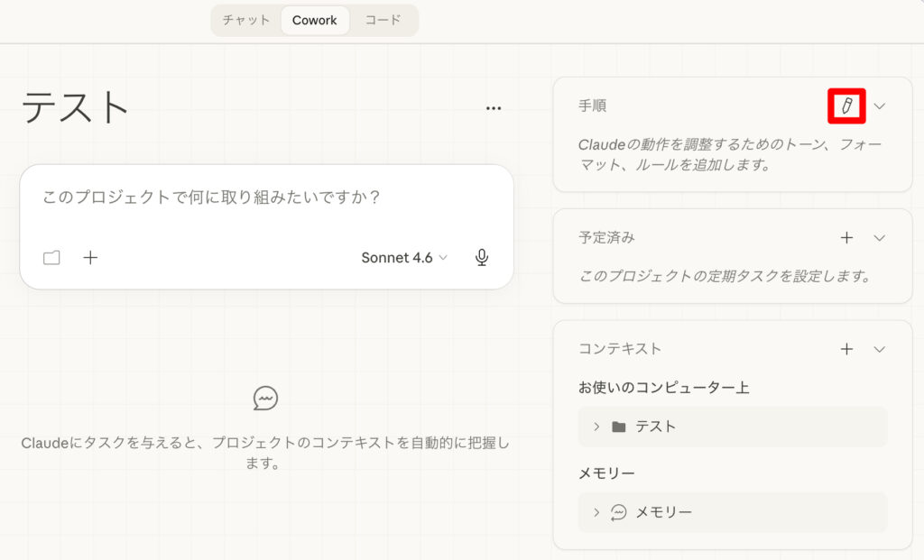Click the テスト project title
The image size is (924, 560).
coord(76,108)
